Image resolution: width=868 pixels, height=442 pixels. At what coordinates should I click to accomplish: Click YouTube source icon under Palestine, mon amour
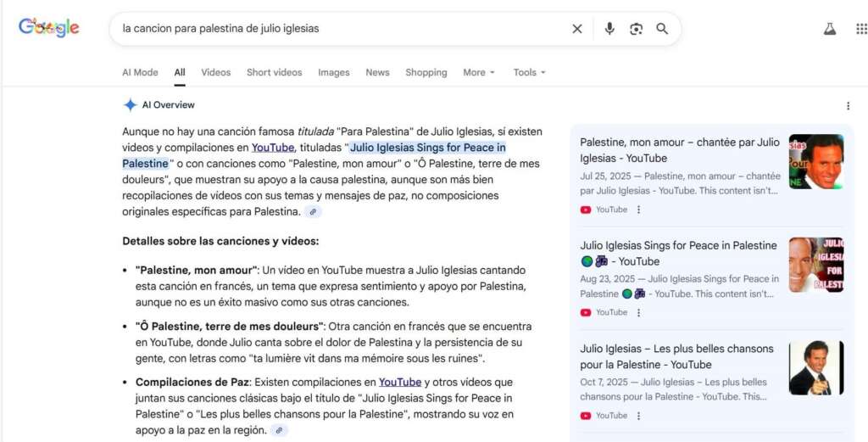pos(586,210)
